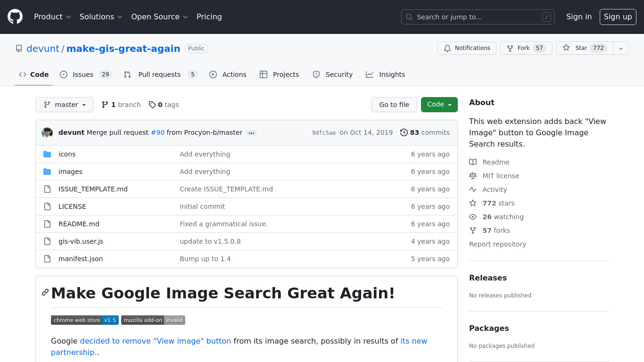Open commit hash 9dfc5ae

tap(324, 133)
